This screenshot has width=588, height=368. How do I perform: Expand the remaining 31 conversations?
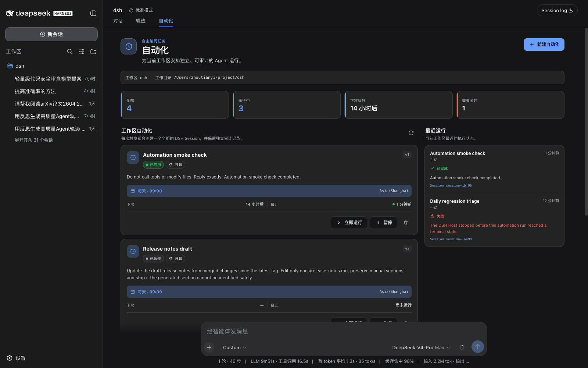pyautogui.click(x=34, y=140)
